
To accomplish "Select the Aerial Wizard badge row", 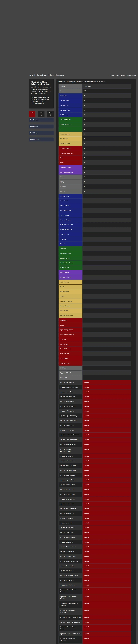I will click(x=95, y=196).
